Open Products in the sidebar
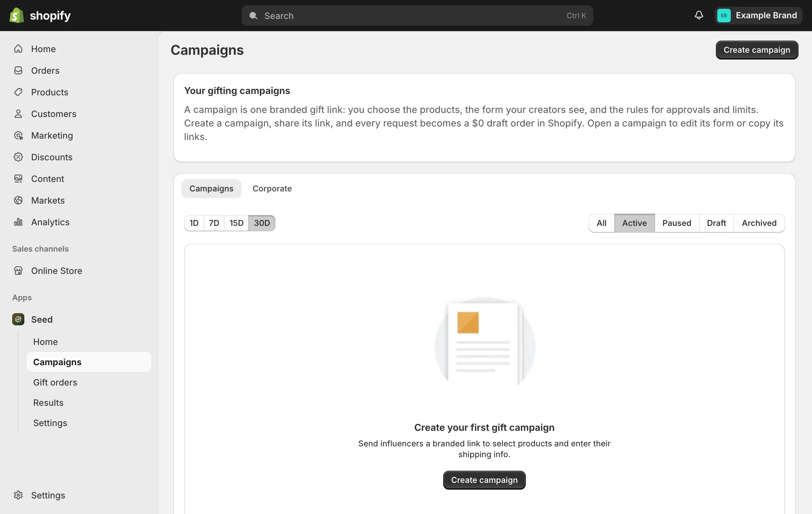812x514 pixels. click(x=50, y=92)
